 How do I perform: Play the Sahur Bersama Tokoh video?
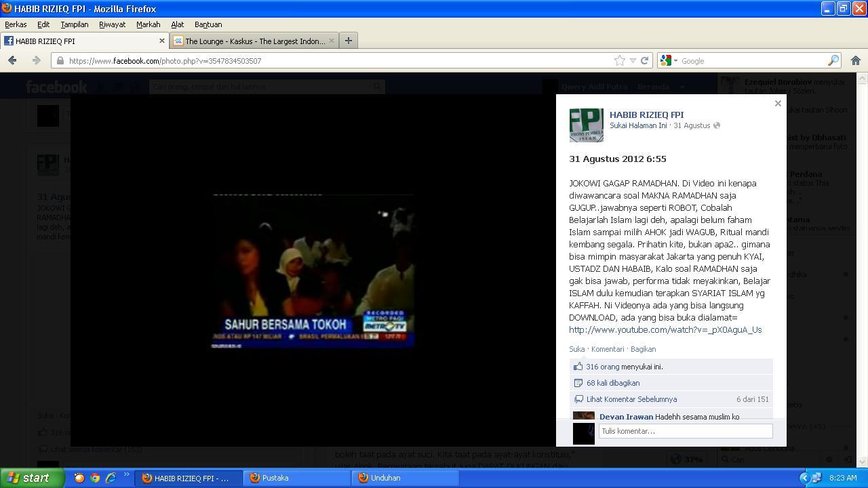click(x=313, y=271)
